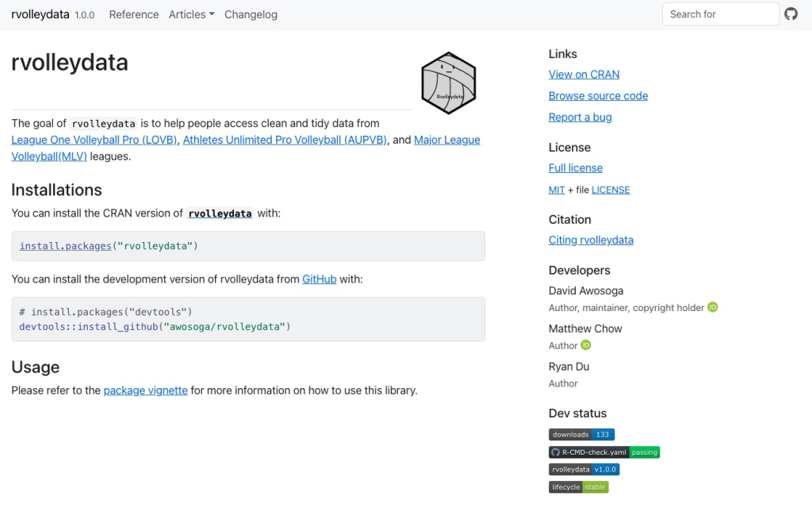
Task: Click the rvolleydata v1.0.0 badge
Action: click(584, 470)
